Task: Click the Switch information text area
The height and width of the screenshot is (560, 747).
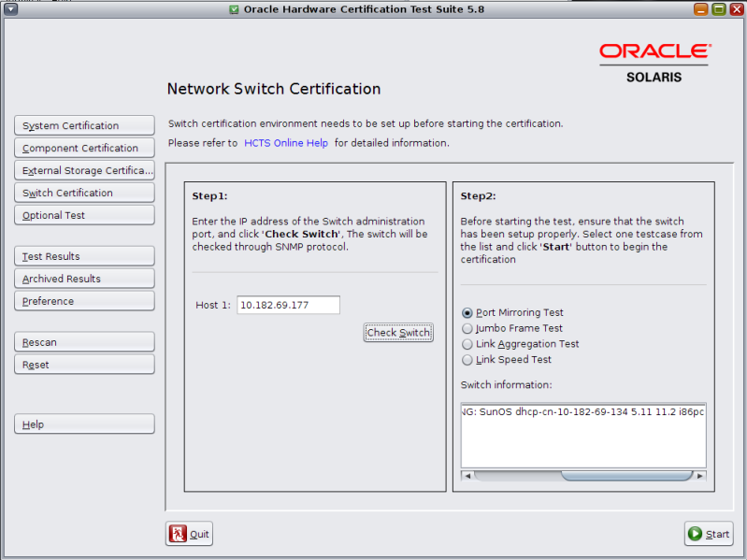Action: 583,436
